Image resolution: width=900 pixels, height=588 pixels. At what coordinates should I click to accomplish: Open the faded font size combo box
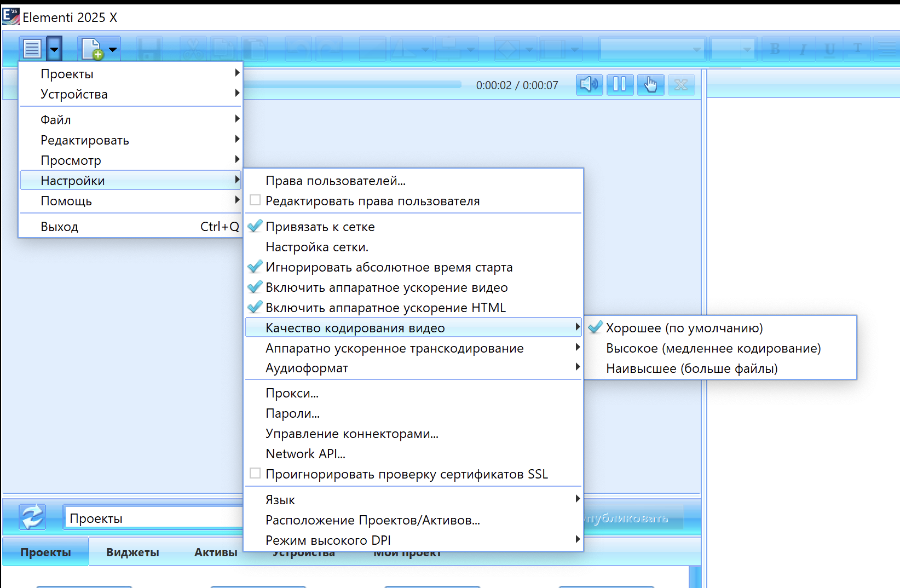tap(732, 49)
